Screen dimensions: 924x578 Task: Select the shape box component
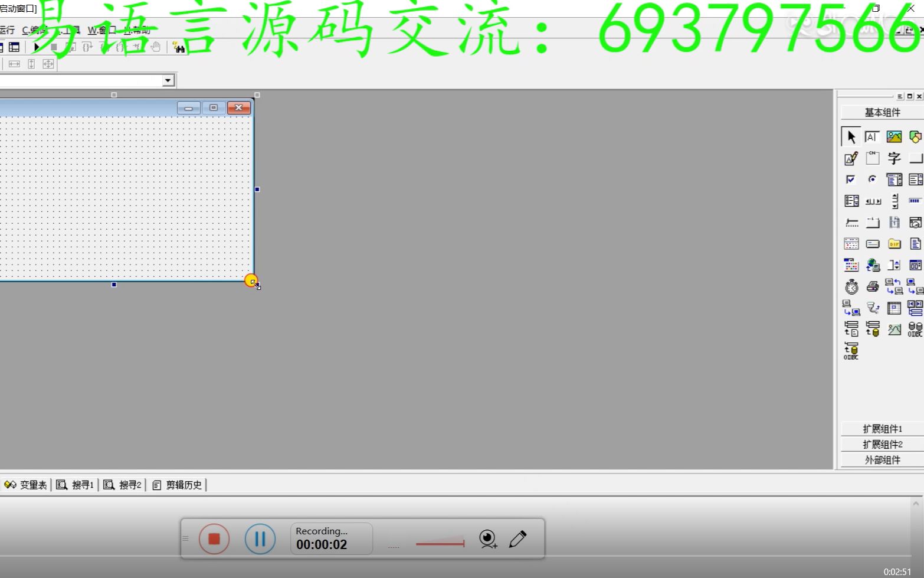click(x=915, y=137)
